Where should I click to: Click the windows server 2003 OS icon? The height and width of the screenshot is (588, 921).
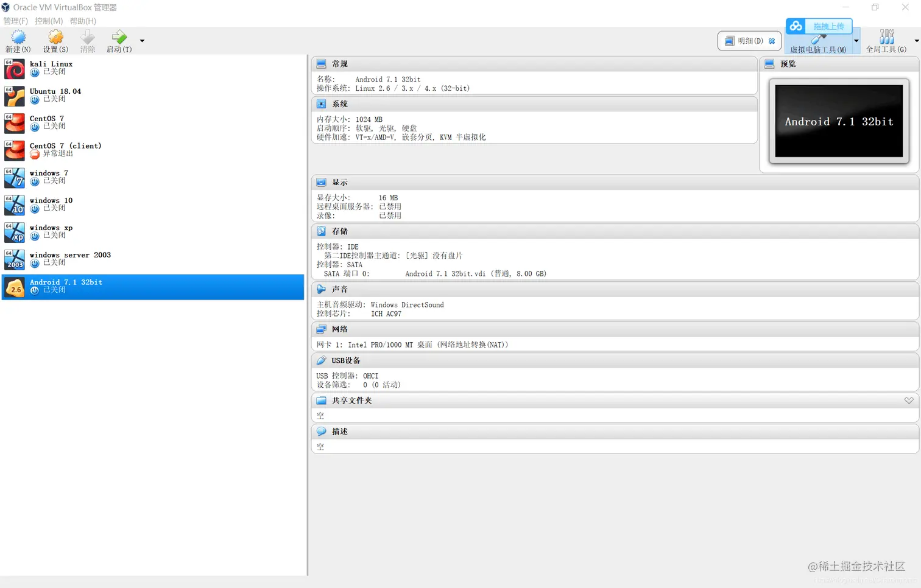tap(15, 260)
